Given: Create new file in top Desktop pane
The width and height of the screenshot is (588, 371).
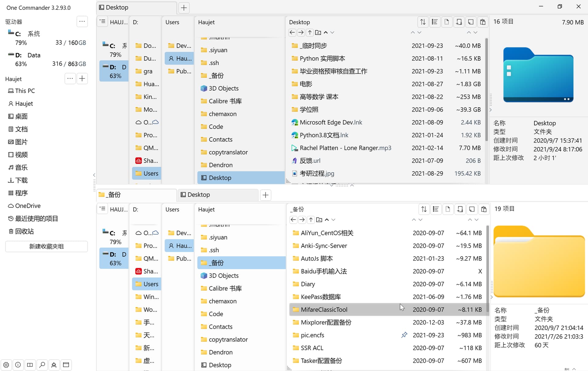Looking at the screenshot, I should [x=447, y=22].
